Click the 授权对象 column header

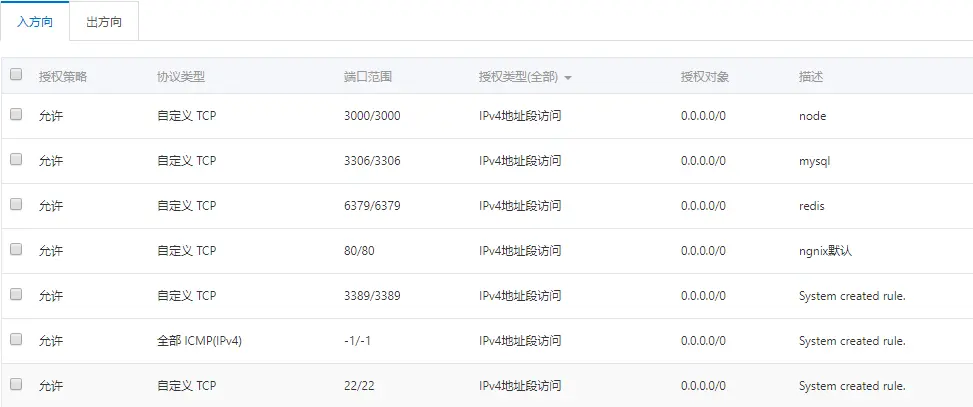coord(704,77)
